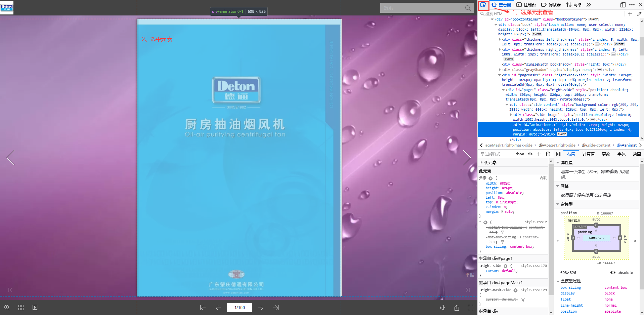Expand the right_thickness div node
The width and height of the screenshot is (644, 315).
500,49
